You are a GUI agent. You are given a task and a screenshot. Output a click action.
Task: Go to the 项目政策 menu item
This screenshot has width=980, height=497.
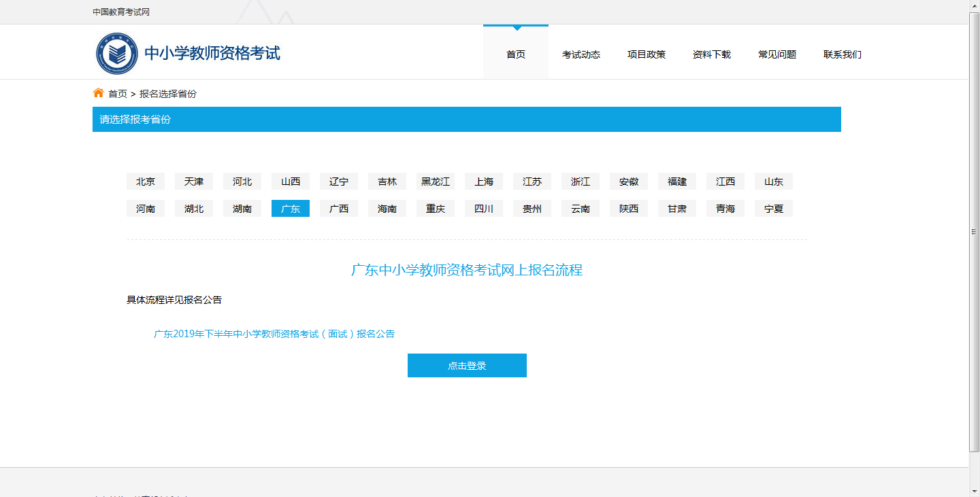647,54
